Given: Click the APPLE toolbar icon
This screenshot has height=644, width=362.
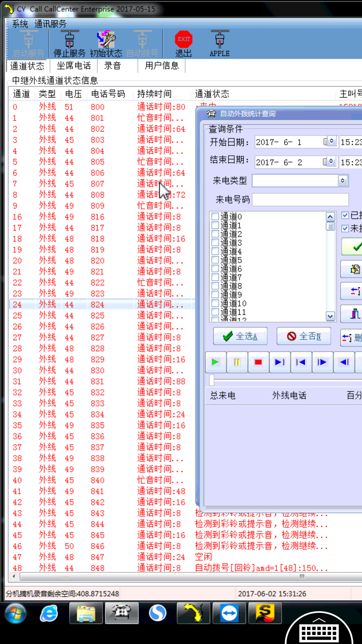Looking at the screenshot, I should click(x=219, y=44).
